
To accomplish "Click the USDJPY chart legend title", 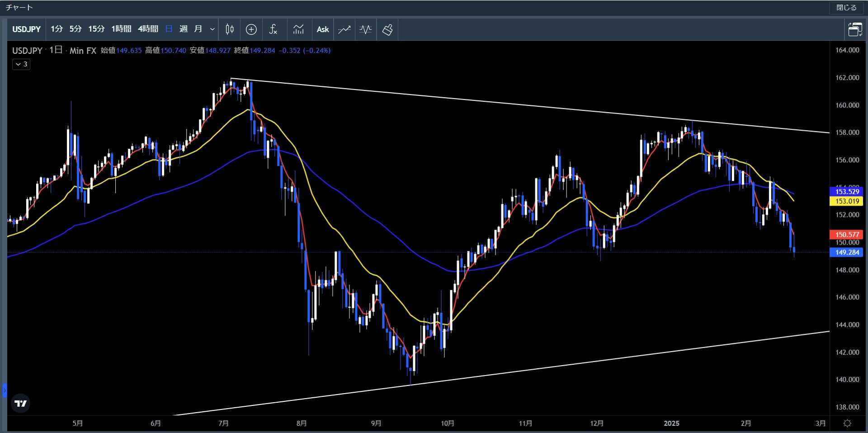I will coord(27,51).
